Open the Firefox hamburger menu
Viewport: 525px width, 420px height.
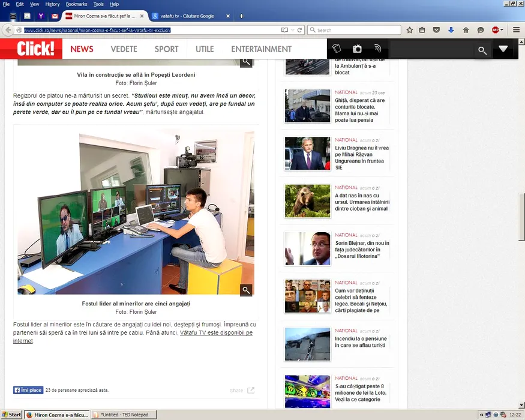point(516,30)
